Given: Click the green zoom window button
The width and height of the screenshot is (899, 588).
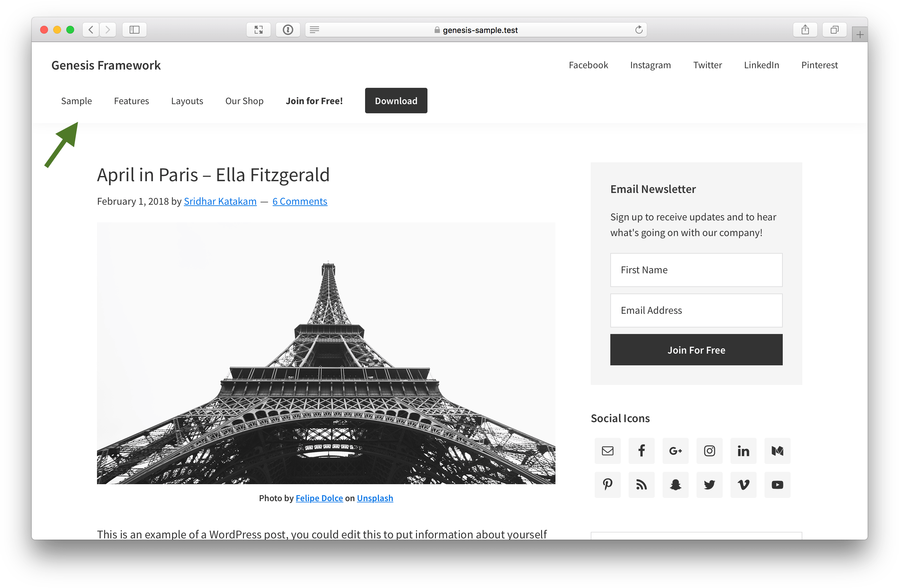Looking at the screenshot, I should point(70,30).
